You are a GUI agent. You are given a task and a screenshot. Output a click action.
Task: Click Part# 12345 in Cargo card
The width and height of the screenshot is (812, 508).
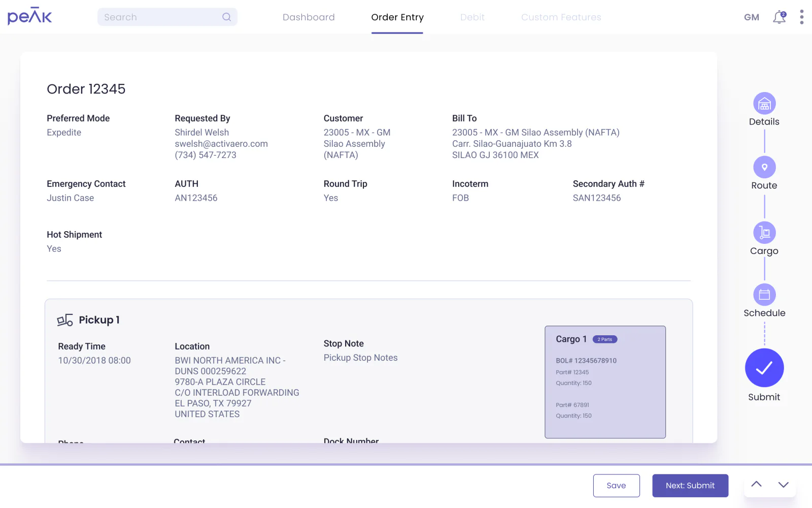572,372
